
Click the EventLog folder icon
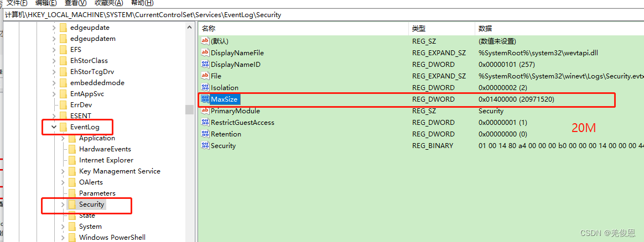pyautogui.click(x=63, y=127)
